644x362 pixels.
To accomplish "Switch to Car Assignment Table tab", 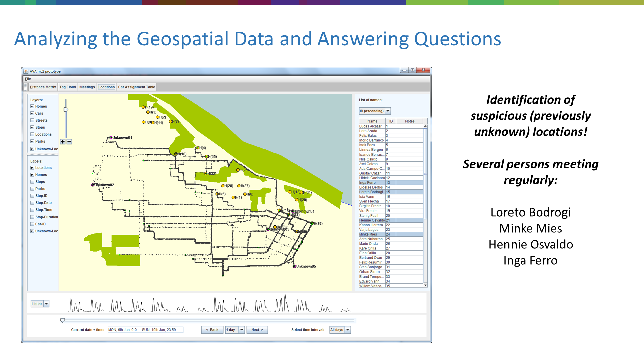I will tap(137, 87).
